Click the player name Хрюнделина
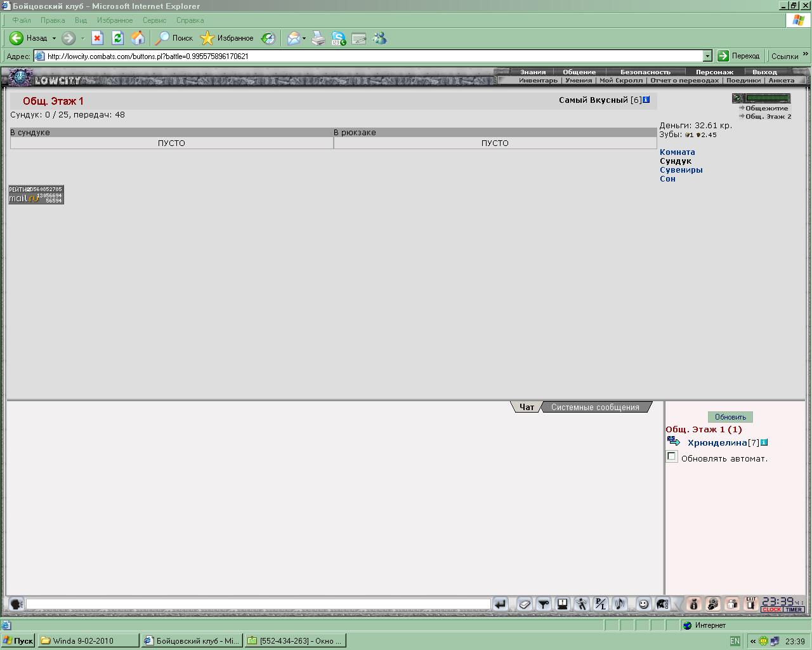Viewport: 812px width, 650px height. pos(717,442)
